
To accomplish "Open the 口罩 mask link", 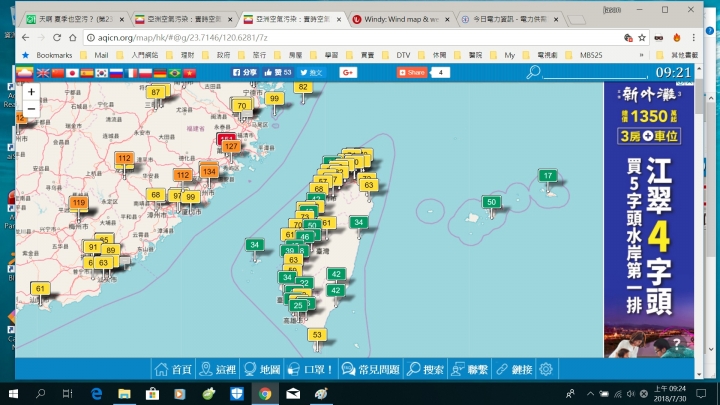I will [310, 369].
